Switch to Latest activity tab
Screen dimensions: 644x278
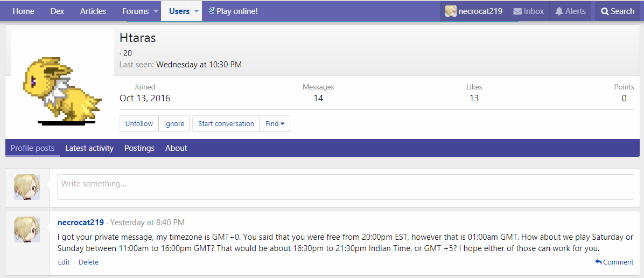point(89,148)
